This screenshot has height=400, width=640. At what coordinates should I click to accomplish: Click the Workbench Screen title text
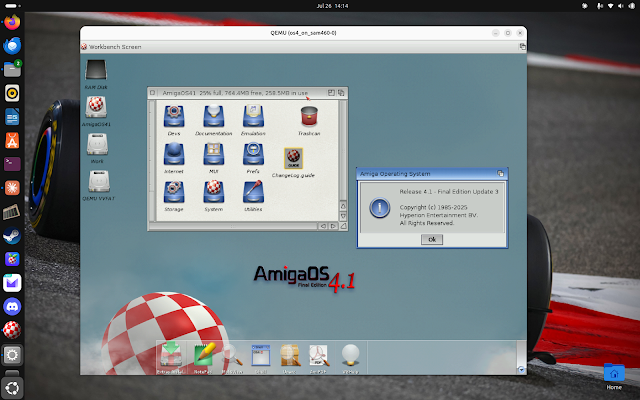115,47
